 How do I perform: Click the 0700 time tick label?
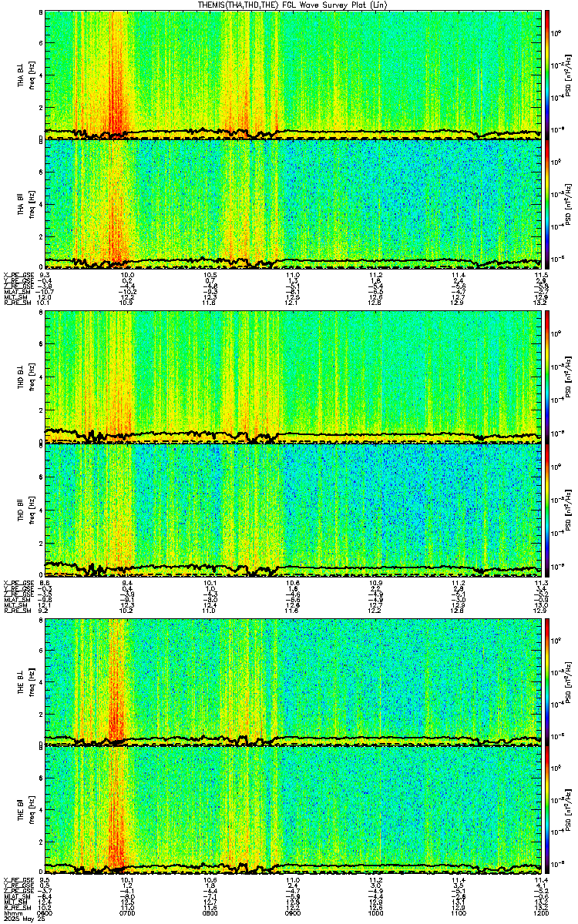click(128, 913)
